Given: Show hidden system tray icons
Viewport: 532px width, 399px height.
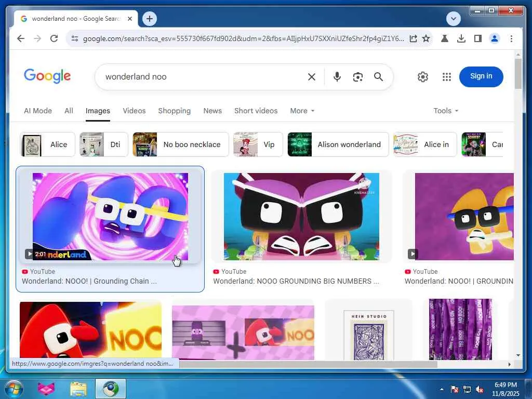Looking at the screenshot, I should click(442, 389).
